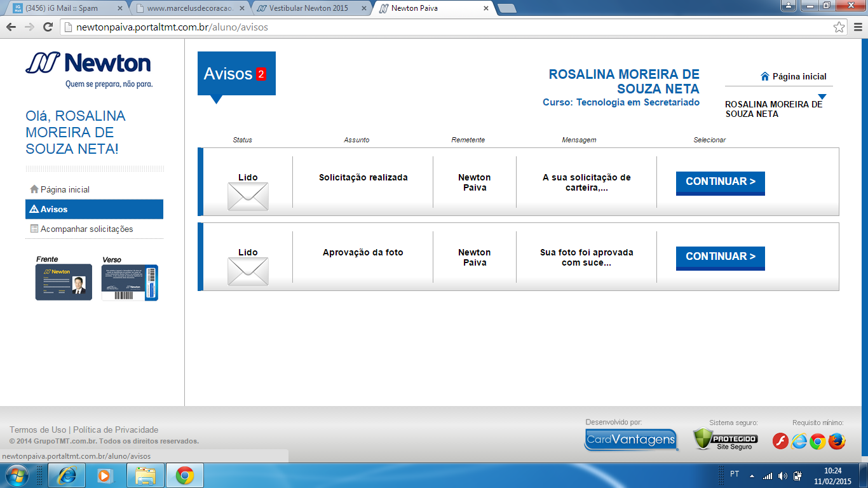This screenshot has height=488, width=868.
Task: Open File Explorer folder in taskbar
Action: click(x=146, y=475)
